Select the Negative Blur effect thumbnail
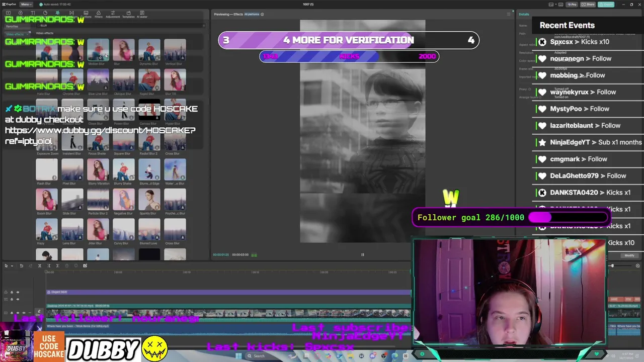This screenshot has height=362, width=644. coord(123,199)
